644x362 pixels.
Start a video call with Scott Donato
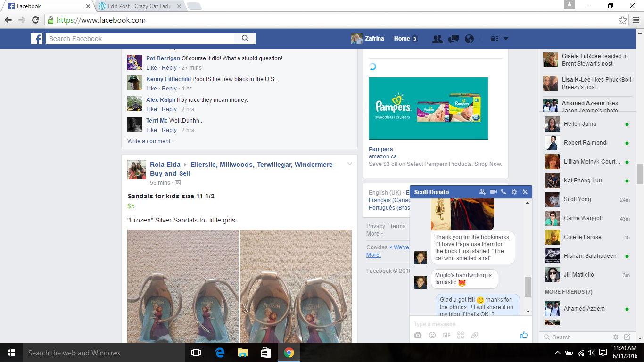tap(493, 192)
